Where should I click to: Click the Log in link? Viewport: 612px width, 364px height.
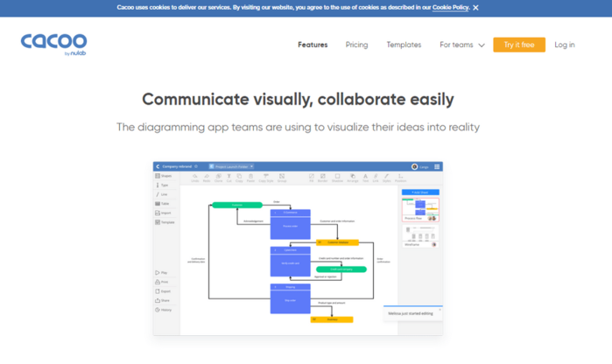pyautogui.click(x=565, y=45)
